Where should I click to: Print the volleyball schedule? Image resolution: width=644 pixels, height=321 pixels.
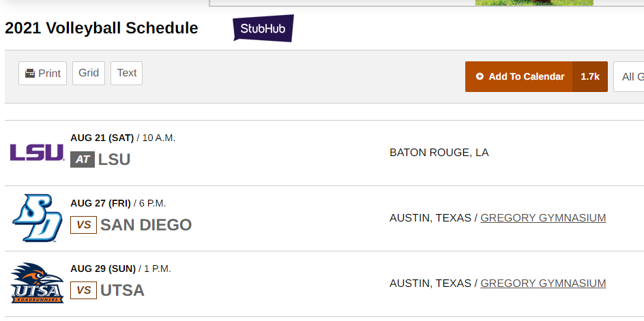point(42,74)
